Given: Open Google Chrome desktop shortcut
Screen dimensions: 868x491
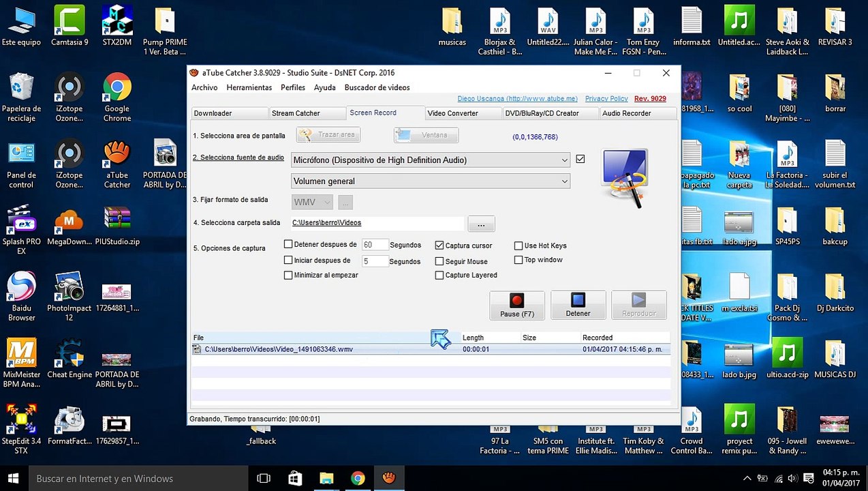Looking at the screenshot, I should tap(117, 98).
